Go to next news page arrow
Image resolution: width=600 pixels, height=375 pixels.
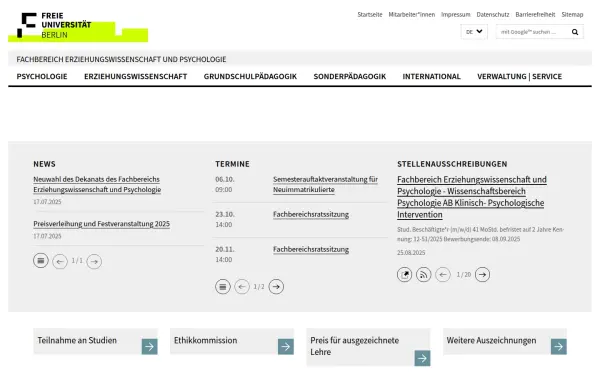[94, 261]
